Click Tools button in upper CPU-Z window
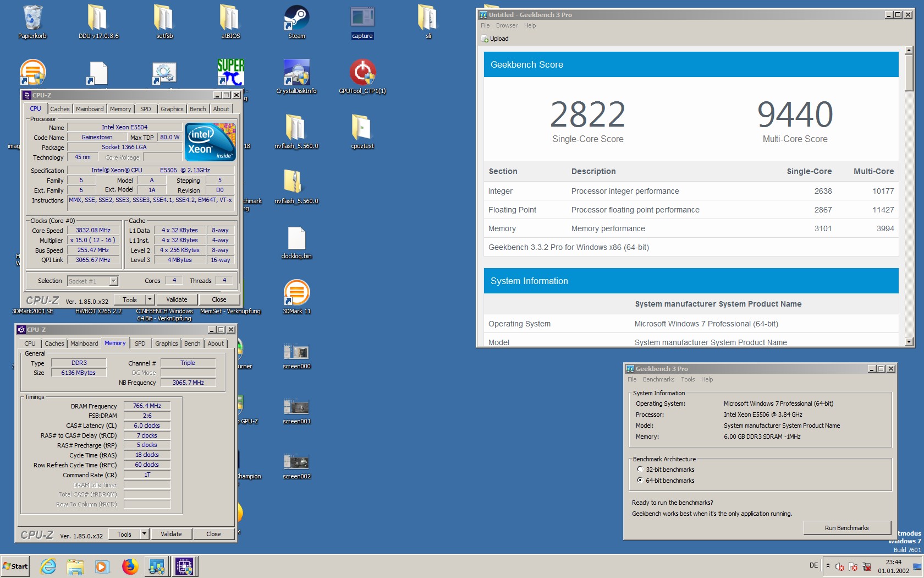Viewport: 924px width, 578px height. [130, 299]
